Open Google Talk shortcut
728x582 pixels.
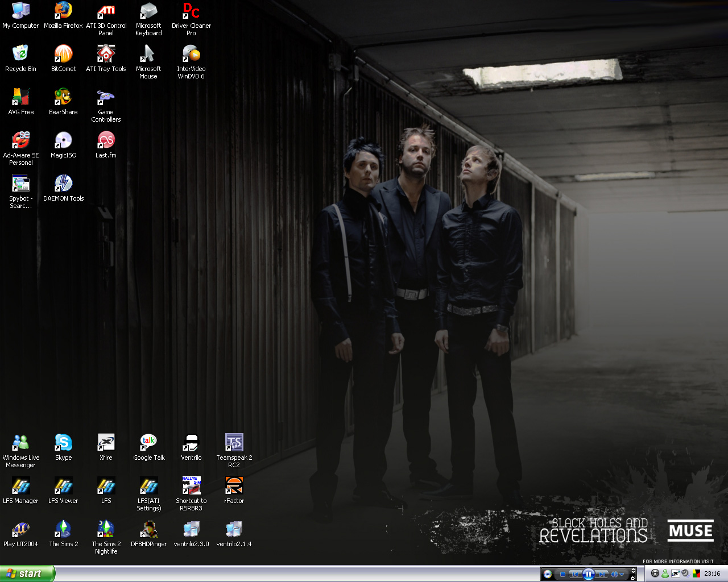pos(148,447)
